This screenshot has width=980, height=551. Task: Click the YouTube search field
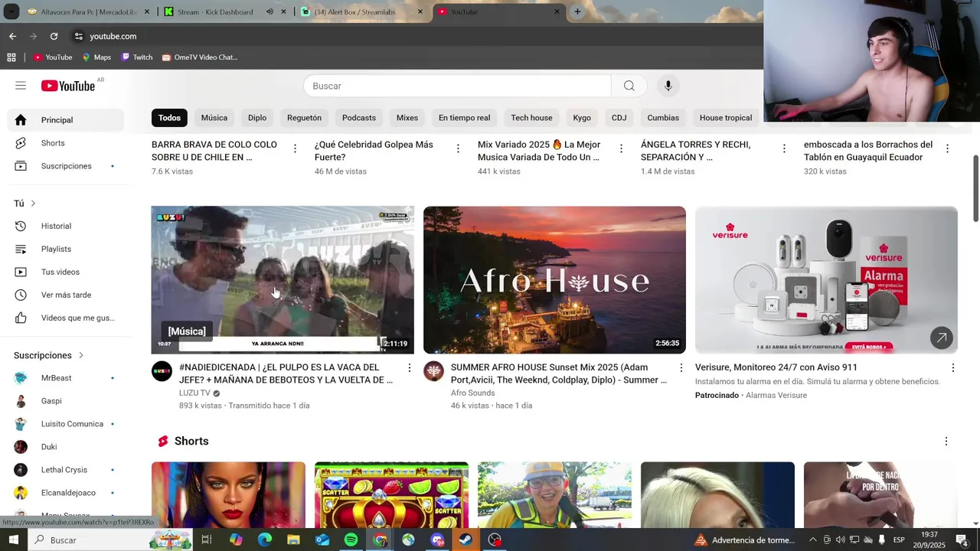coord(457,86)
